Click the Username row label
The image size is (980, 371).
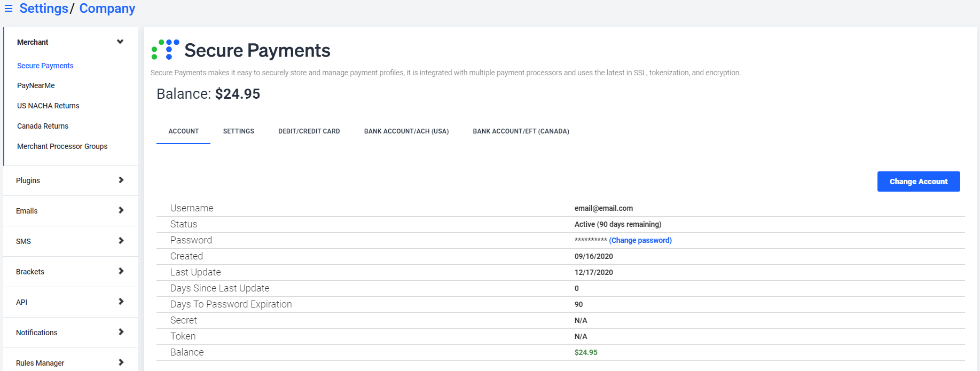coord(192,208)
